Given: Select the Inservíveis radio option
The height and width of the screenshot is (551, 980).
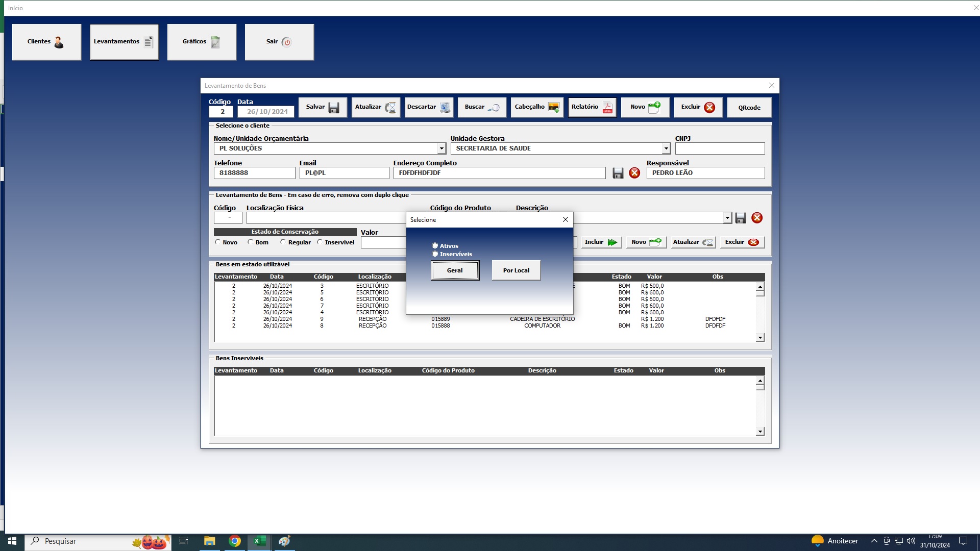Looking at the screenshot, I should click(435, 254).
